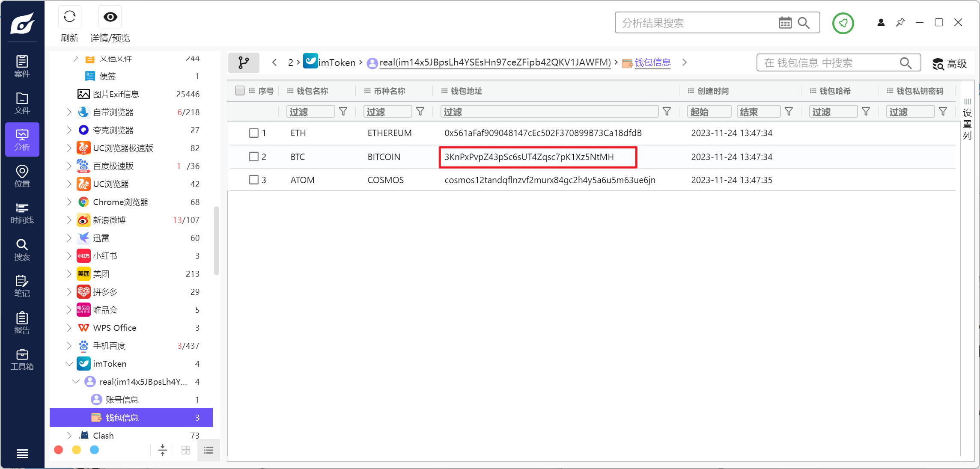This screenshot has width=980, height=469.
Task: Open the 搜索 (Search) sidebar section
Action: pyautogui.click(x=22, y=249)
